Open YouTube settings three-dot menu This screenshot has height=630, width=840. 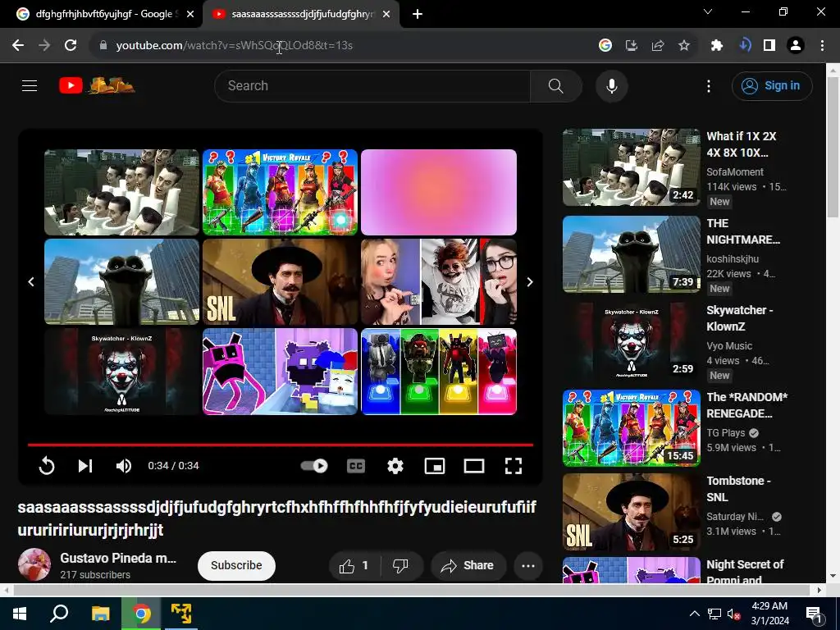[708, 85]
